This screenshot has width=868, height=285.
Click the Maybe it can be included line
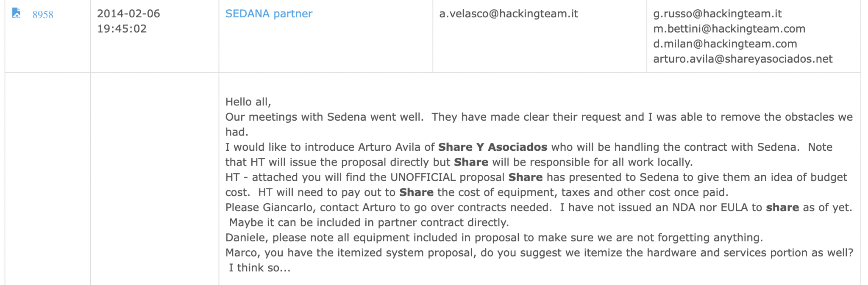[369, 223]
